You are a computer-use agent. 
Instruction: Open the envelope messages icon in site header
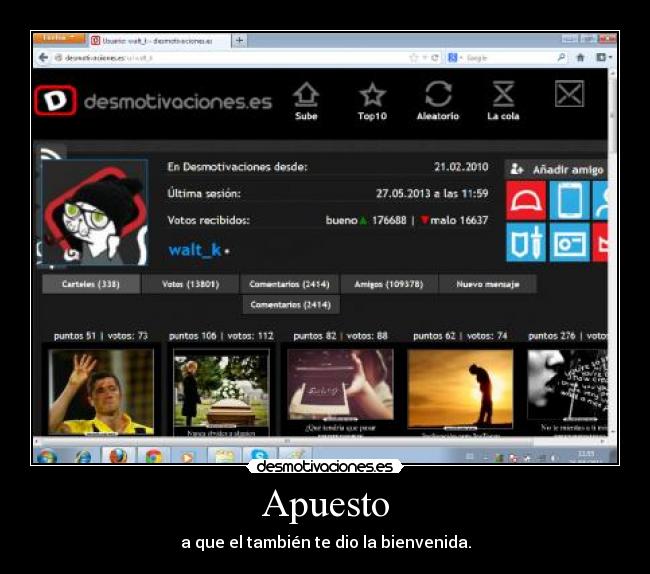point(570,94)
